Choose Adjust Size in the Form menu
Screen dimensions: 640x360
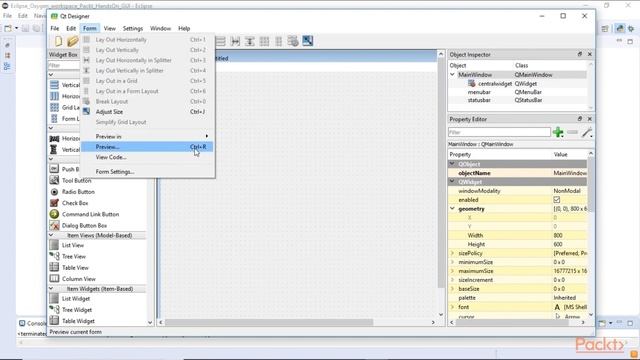[147, 112]
